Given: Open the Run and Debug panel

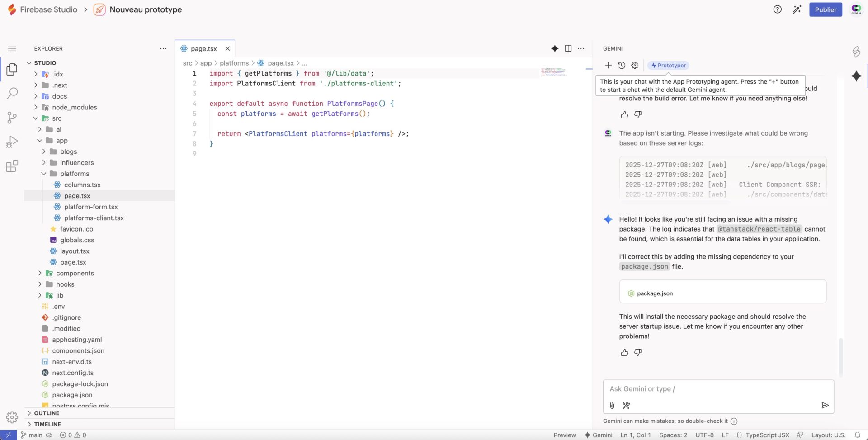Looking at the screenshot, I should pyautogui.click(x=12, y=142).
